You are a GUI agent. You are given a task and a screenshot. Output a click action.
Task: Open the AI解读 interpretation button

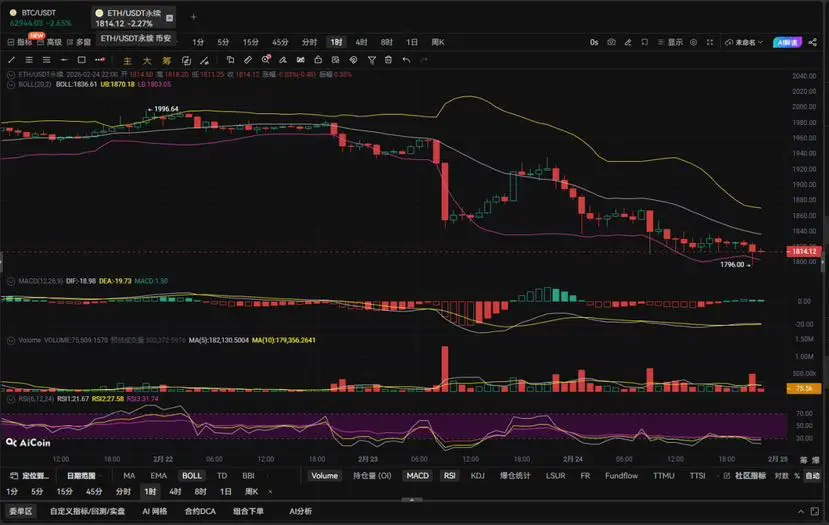(x=787, y=42)
